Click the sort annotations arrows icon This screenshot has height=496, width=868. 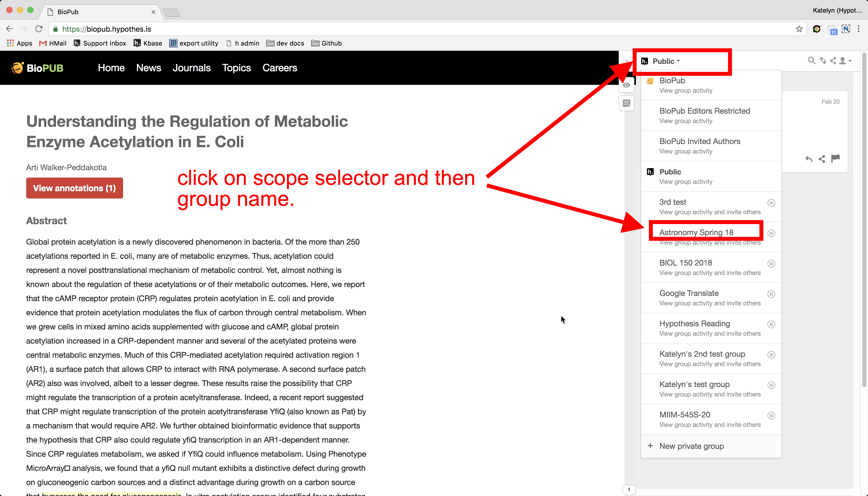pyautogui.click(x=823, y=61)
